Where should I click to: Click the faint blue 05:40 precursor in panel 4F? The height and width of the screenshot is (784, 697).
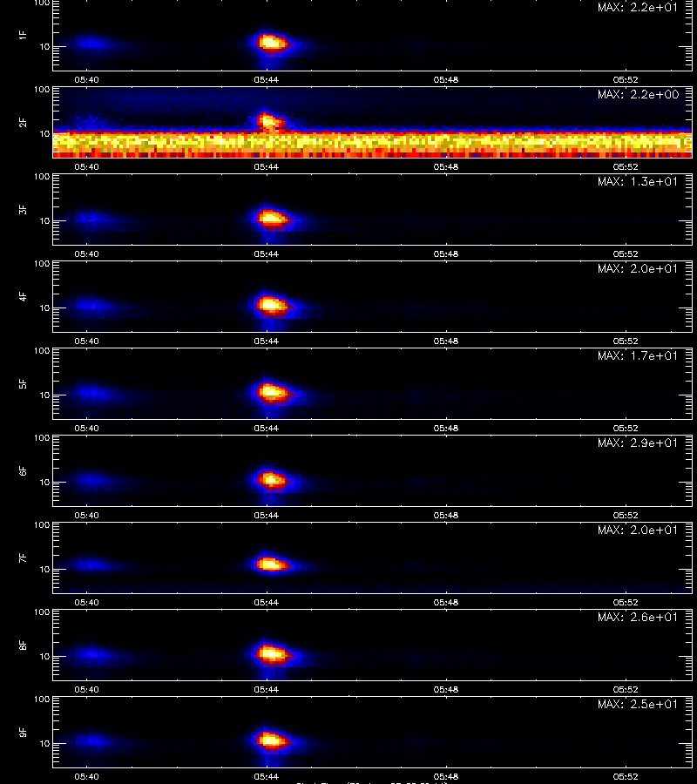(x=91, y=305)
